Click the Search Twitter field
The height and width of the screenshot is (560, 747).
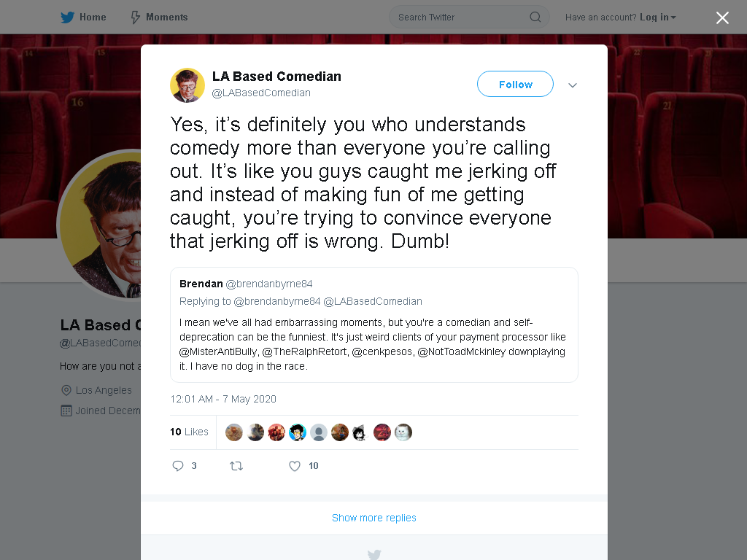coord(469,17)
